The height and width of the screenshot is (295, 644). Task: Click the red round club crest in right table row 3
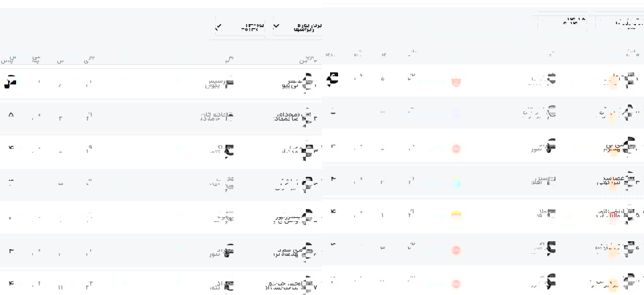456,149
